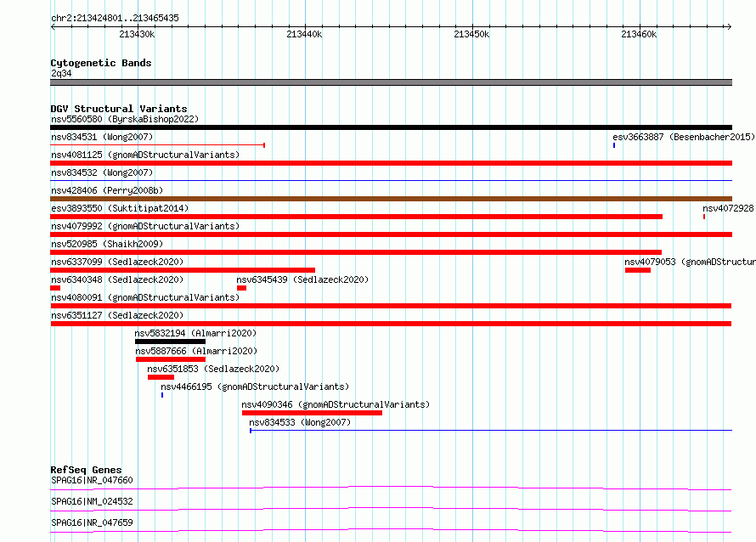Open nsv428406 (Perry2008b) label
756x542 pixels.
pos(107,190)
